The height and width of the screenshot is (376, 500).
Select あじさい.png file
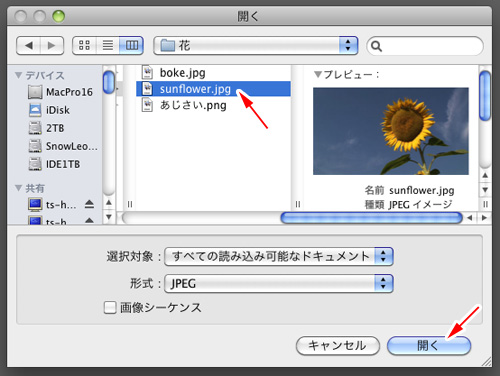[x=213, y=105]
